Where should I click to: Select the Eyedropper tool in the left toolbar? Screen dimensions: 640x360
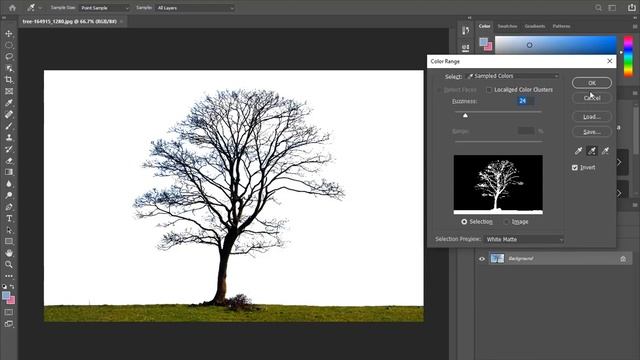pyautogui.click(x=9, y=103)
